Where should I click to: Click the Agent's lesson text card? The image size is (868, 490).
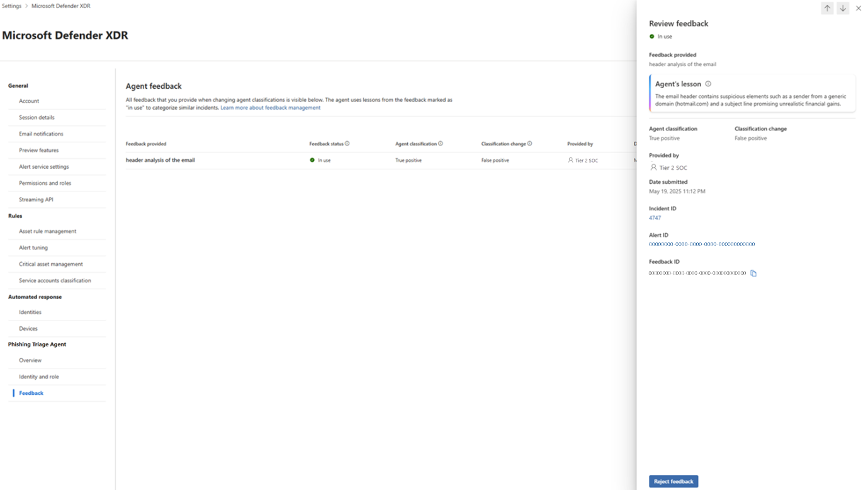753,93
